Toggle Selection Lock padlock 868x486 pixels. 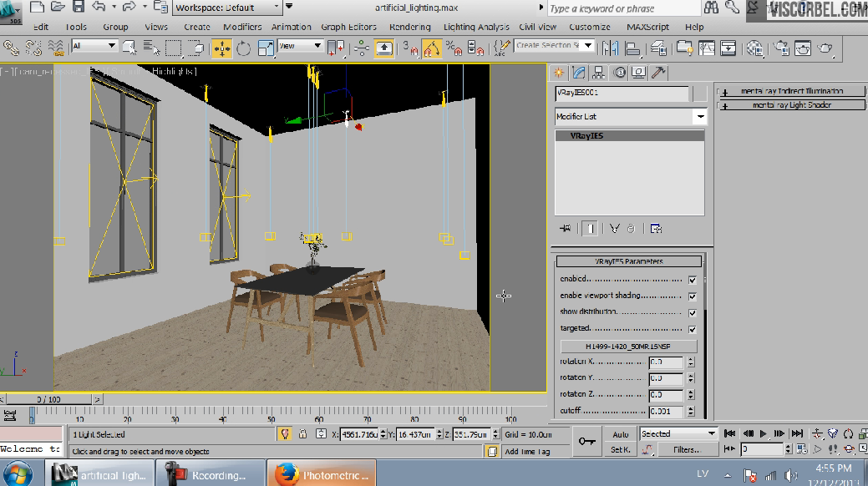(302, 434)
